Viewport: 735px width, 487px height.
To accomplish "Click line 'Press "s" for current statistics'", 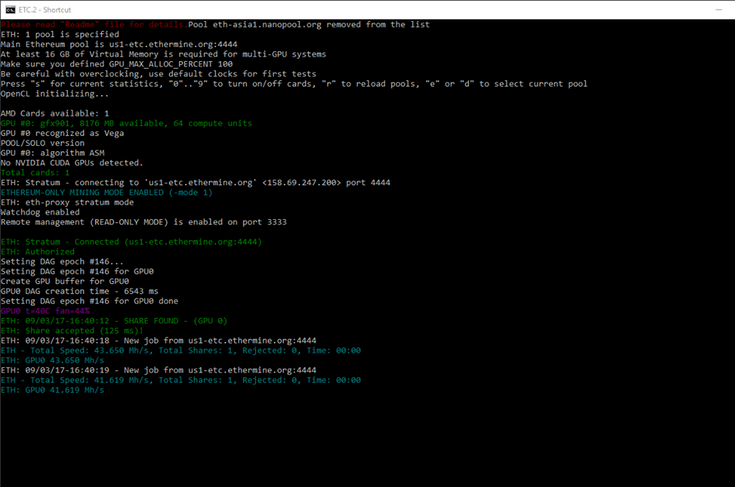I will (x=294, y=83).
